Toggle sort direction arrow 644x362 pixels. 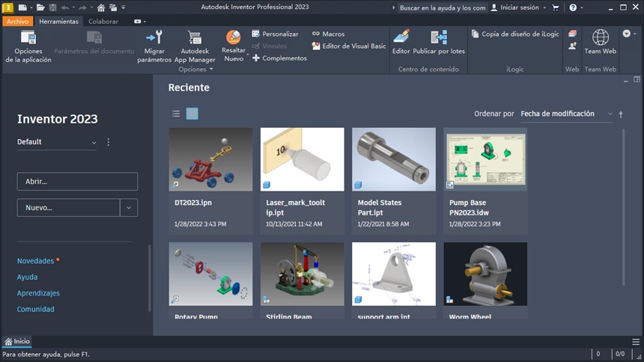coord(621,114)
